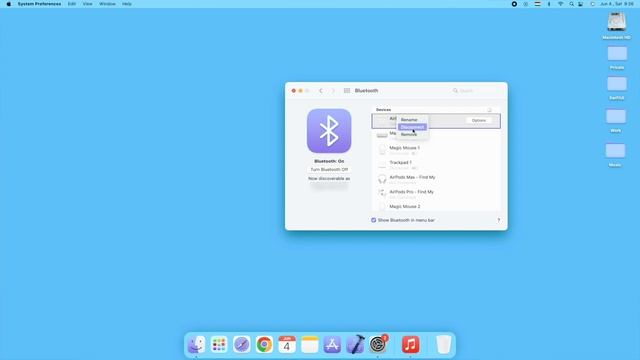
Task: Open Calendar from the Dock
Action: tap(287, 344)
